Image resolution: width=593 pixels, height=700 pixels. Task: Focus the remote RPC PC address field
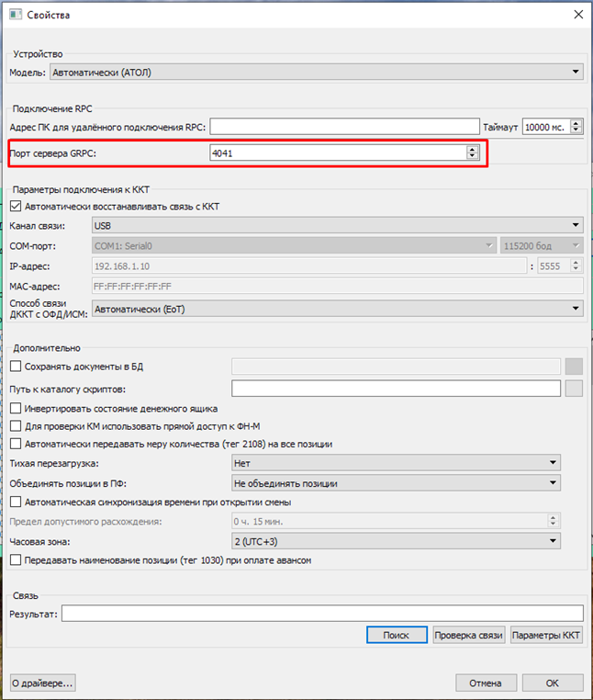click(344, 127)
